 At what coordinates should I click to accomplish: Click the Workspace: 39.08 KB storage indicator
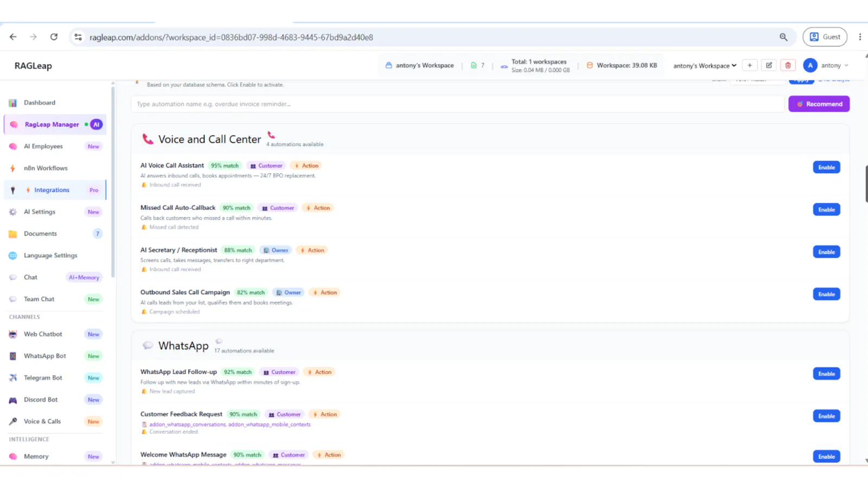(x=622, y=65)
